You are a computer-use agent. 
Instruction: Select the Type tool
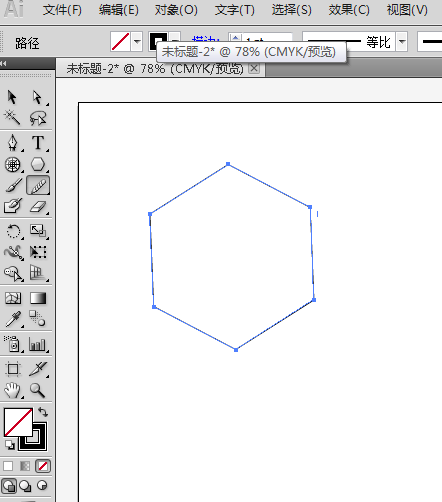pyautogui.click(x=38, y=143)
